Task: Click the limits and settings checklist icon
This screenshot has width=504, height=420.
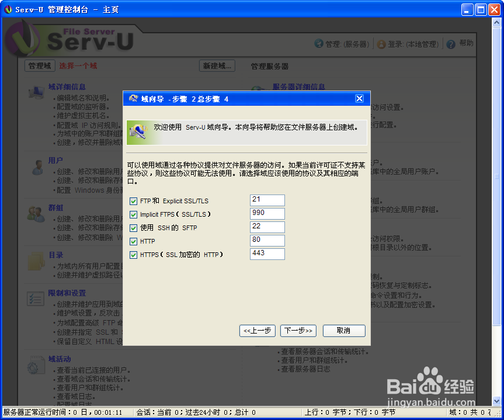Action: (36, 299)
